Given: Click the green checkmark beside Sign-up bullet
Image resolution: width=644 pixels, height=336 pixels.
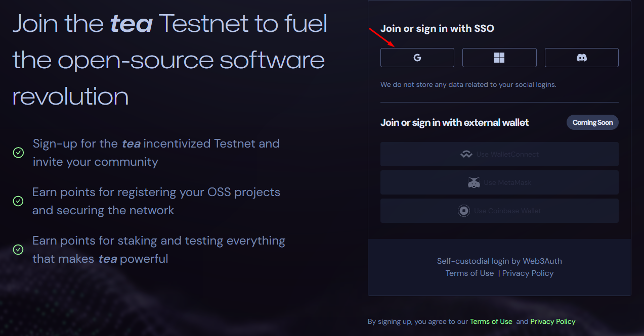Looking at the screenshot, I should click(18, 153).
